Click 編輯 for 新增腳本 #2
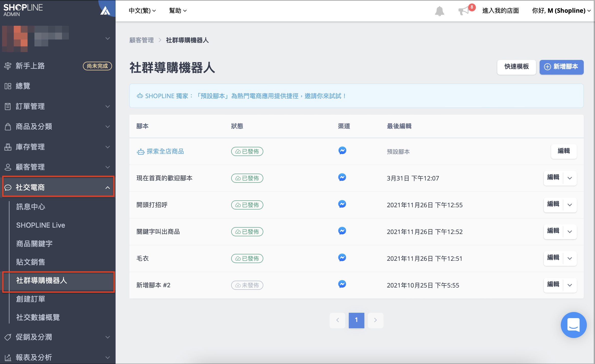The height and width of the screenshot is (364, 595). (553, 285)
